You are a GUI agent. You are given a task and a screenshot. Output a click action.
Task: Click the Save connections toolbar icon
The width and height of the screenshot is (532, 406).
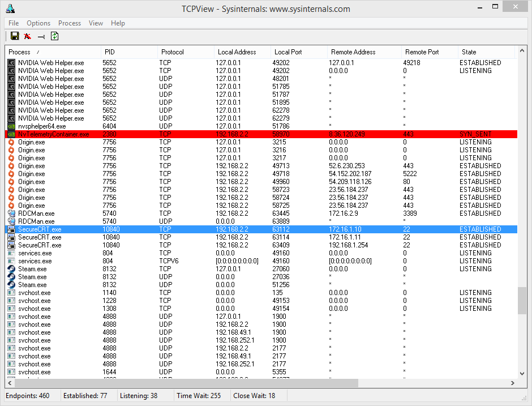(x=15, y=36)
